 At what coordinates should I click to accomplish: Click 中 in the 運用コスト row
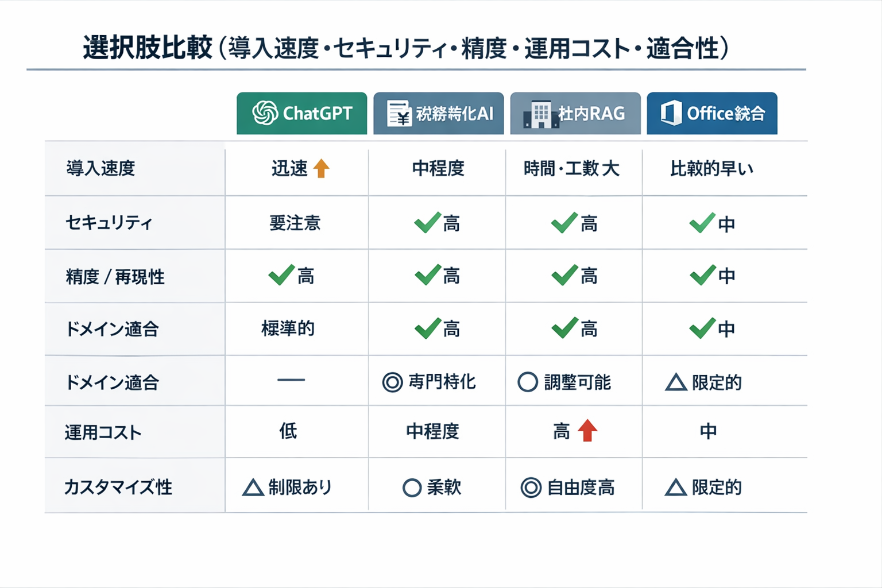(708, 431)
